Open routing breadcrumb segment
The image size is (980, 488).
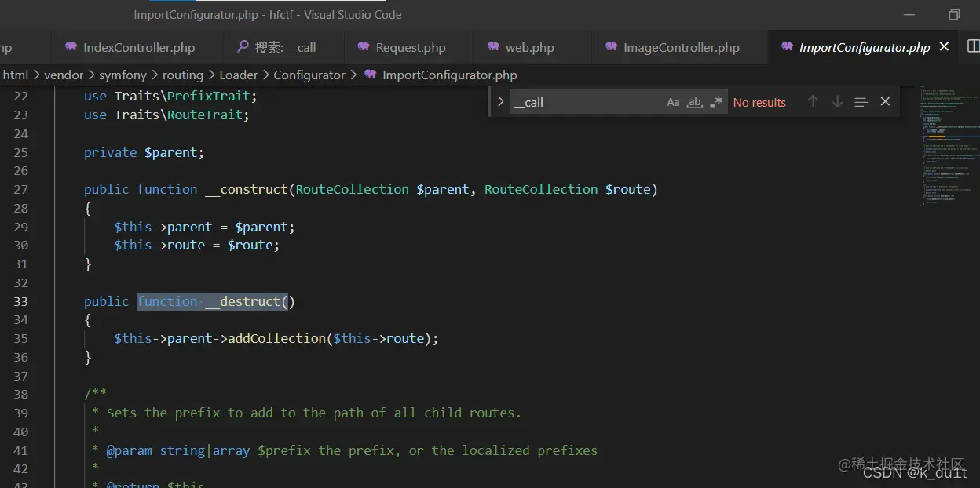pos(183,75)
